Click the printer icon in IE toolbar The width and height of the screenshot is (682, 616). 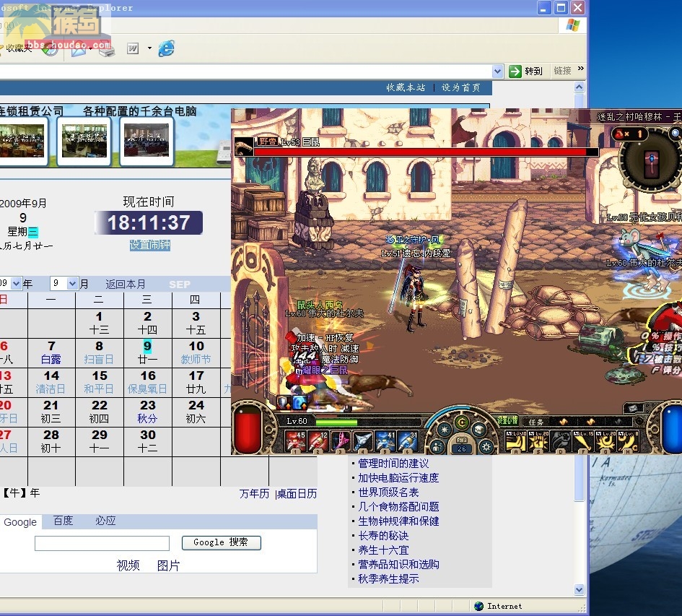107,50
